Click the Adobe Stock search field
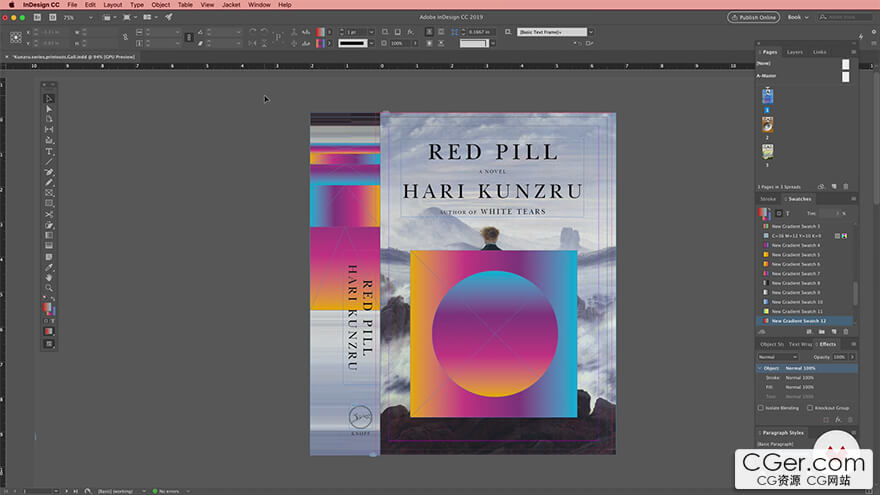 (x=845, y=17)
